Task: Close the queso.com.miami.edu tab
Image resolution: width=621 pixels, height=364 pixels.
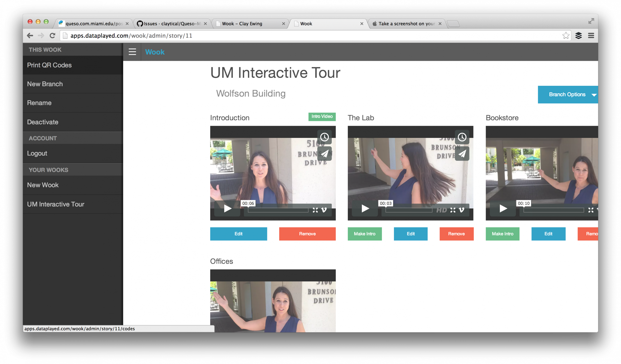Action: click(x=127, y=24)
